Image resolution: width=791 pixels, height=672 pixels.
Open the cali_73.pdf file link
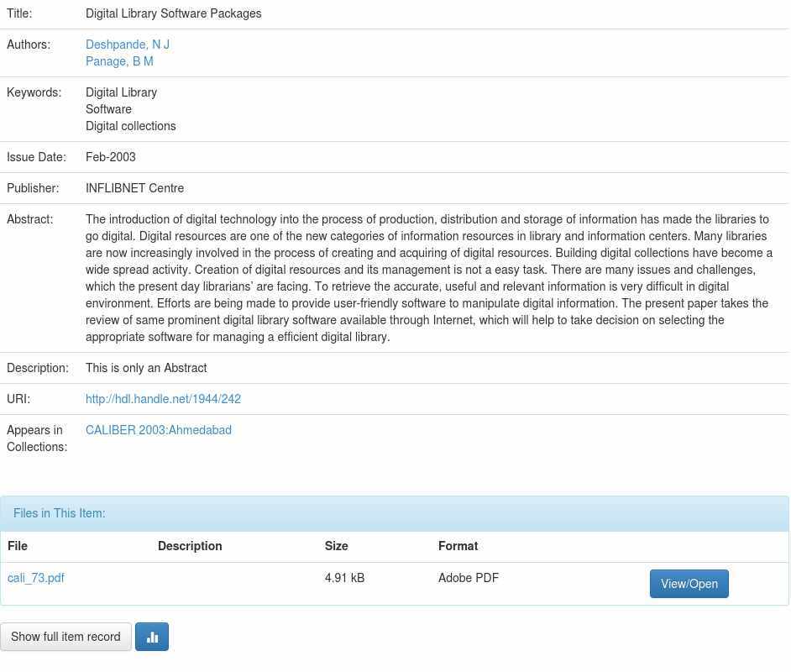(36, 578)
